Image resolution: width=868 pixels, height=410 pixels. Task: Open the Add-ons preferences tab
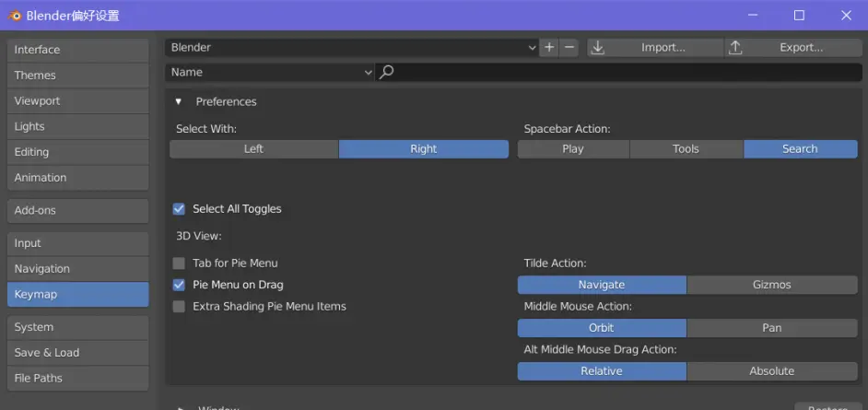click(x=77, y=210)
